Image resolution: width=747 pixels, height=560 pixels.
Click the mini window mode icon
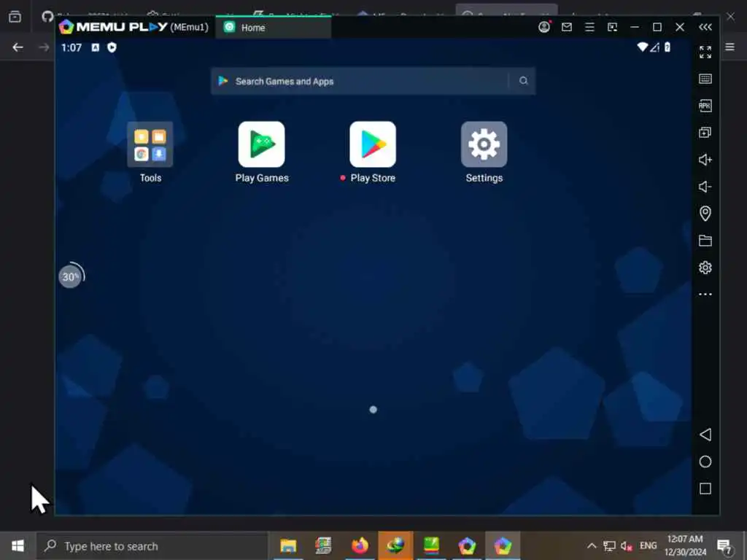(x=612, y=27)
